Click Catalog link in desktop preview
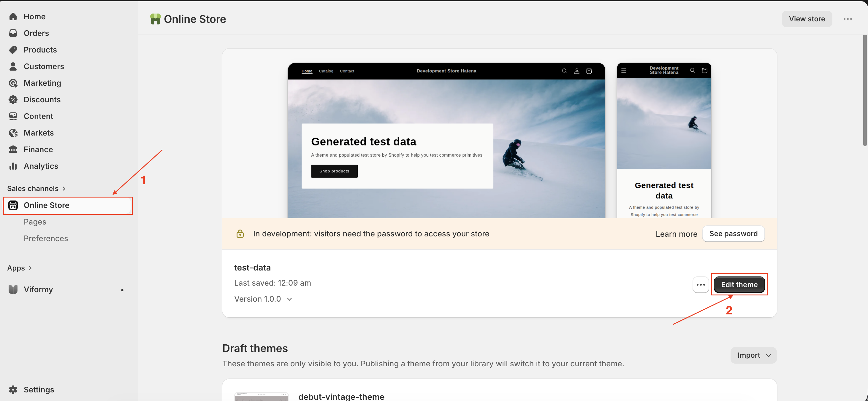 326,71
